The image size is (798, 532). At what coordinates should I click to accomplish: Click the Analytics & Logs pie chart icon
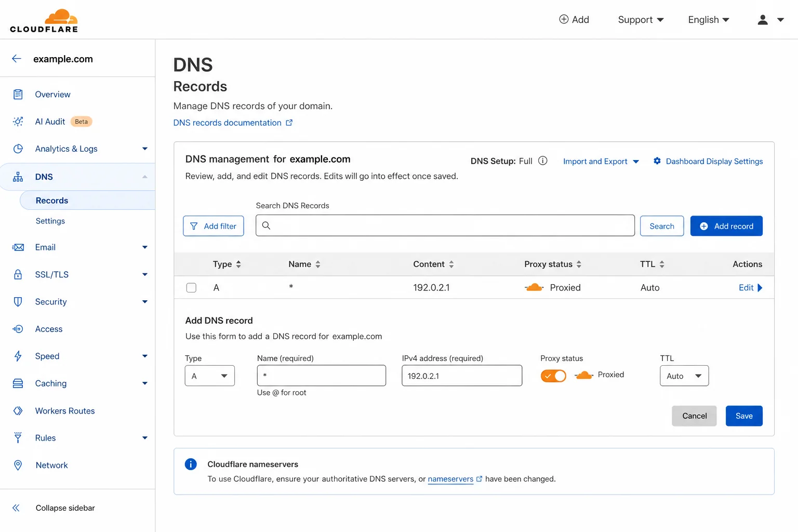pos(18,149)
